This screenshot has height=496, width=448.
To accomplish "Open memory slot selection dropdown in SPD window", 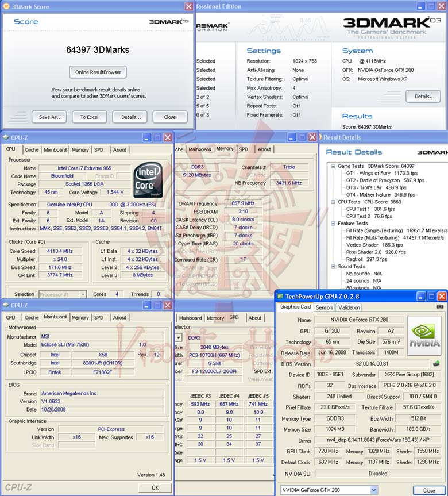I will [x=179, y=337].
